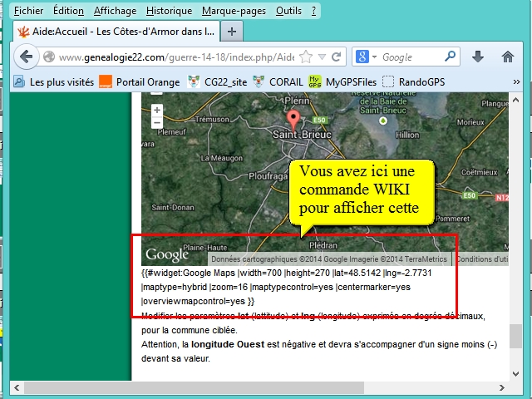This screenshot has width=532, height=399.
Task: Click the widget code line 'maptype=hybrid'
Action: pos(175,287)
